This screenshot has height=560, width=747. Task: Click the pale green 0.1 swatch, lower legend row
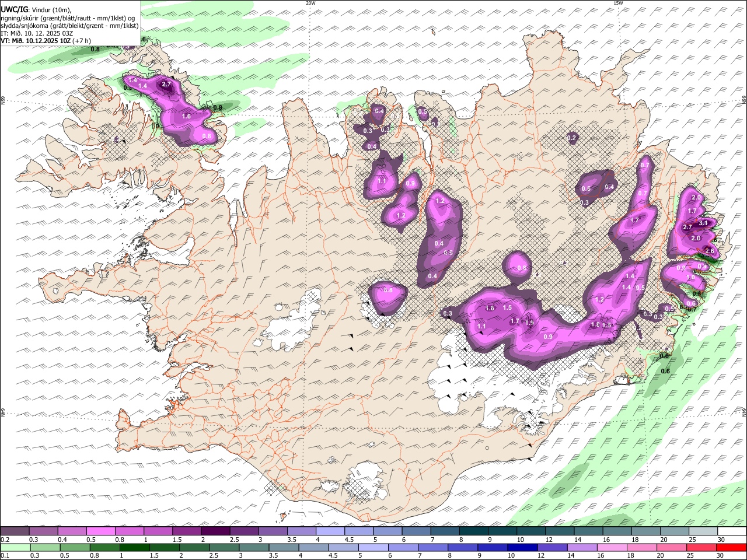(16, 548)
